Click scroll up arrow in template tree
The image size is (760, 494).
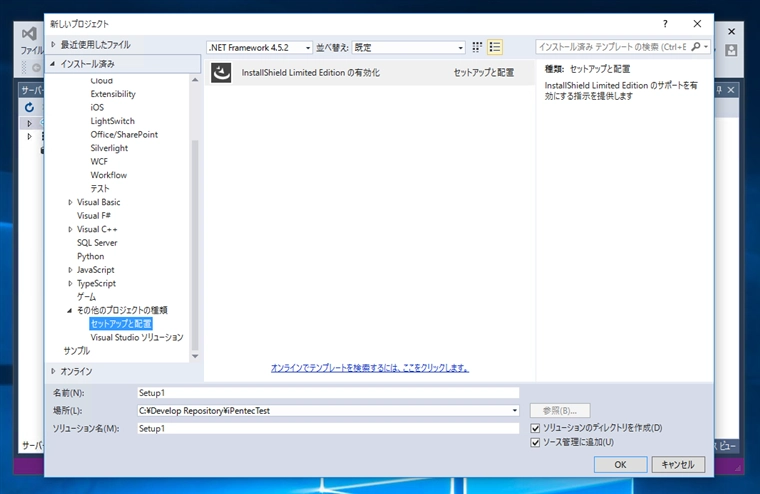(195, 80)
